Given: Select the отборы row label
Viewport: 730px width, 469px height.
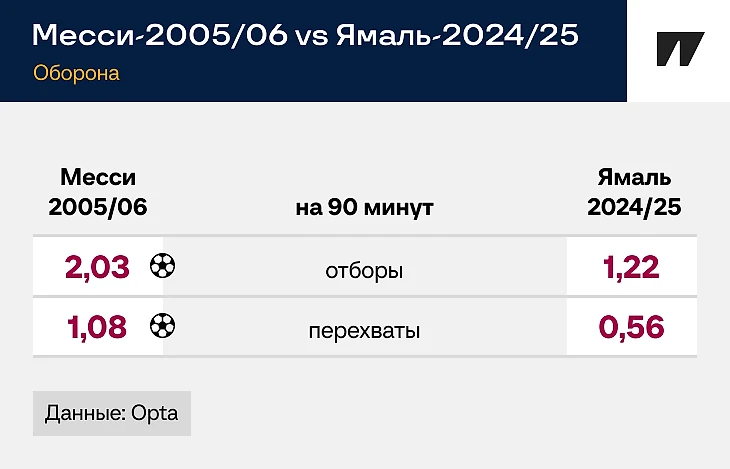Looking at the screenshot, I should point(364,269).
